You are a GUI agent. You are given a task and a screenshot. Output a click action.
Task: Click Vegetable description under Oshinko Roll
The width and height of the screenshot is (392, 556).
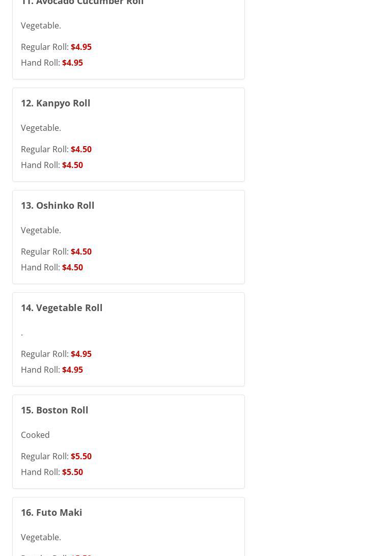(41, 230)
